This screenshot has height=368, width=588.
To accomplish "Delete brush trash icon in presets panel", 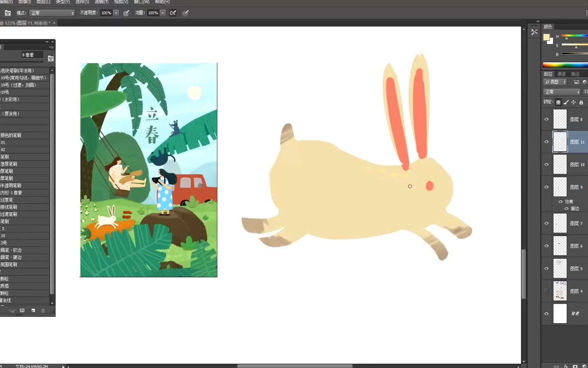I will (43, 310).
